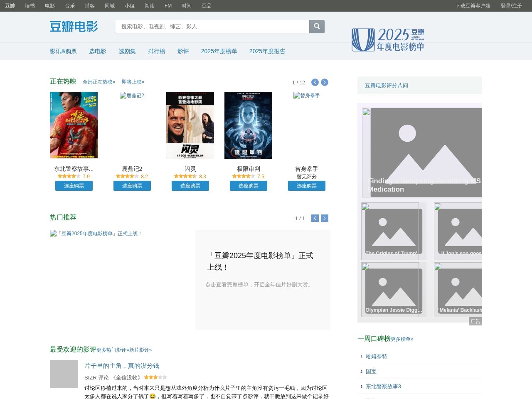The height and width of the screenshot is (399, 532).
Task: Open the 选电影 navigation tab
Action: (x=98, y=51)
